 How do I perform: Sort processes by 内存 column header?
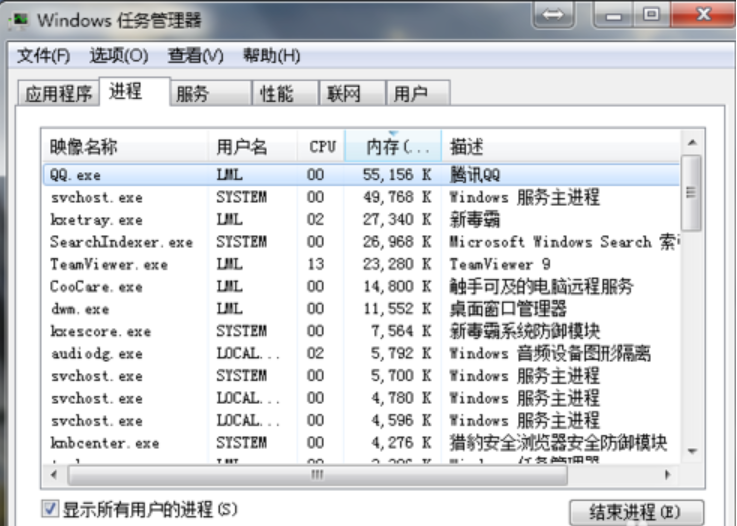click(392, 147)
